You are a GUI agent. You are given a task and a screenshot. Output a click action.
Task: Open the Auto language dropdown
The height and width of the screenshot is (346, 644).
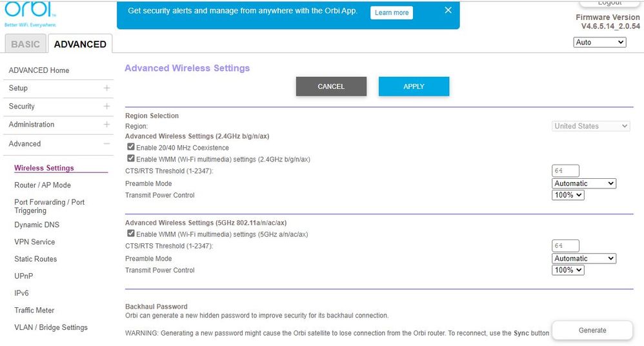(x=599, y=42)
